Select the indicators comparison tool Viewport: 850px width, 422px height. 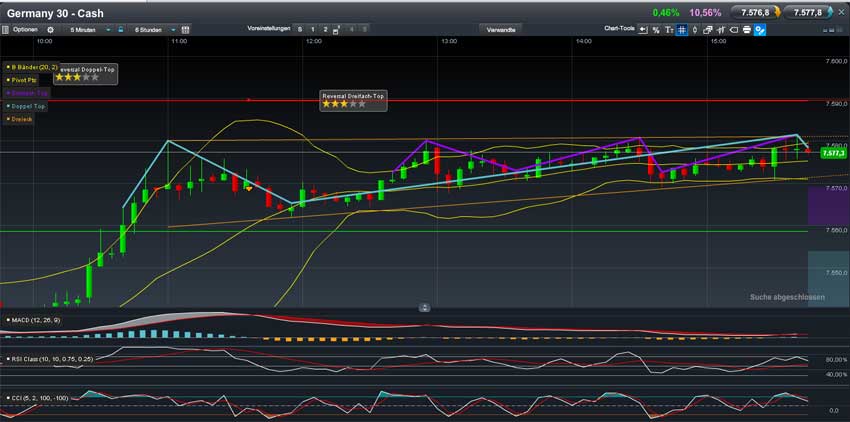721,30
